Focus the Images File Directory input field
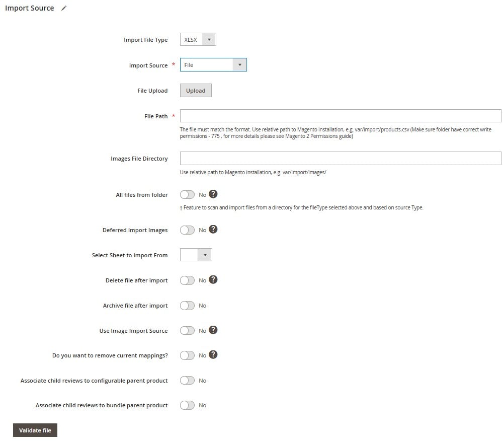Screen dimensions: 504x441 tap(341, 158)
